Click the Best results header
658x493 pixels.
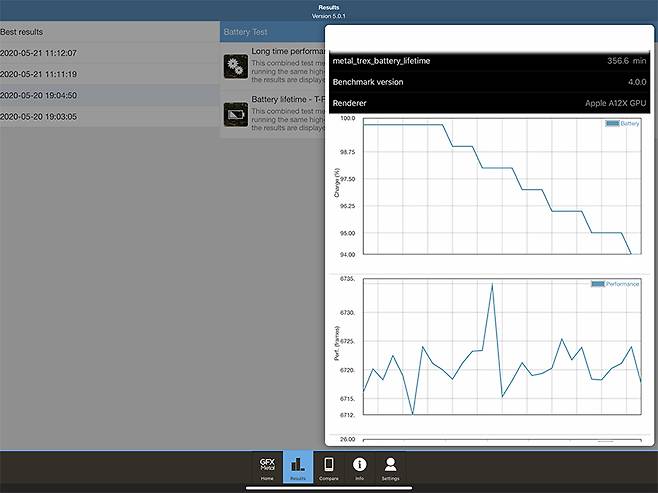(x=22, y=32)
